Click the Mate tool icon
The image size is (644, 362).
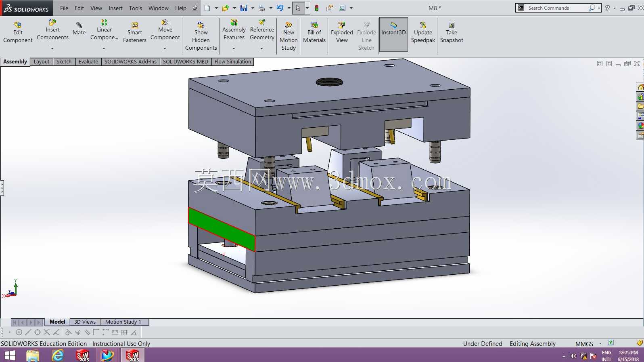pos(79,25)
